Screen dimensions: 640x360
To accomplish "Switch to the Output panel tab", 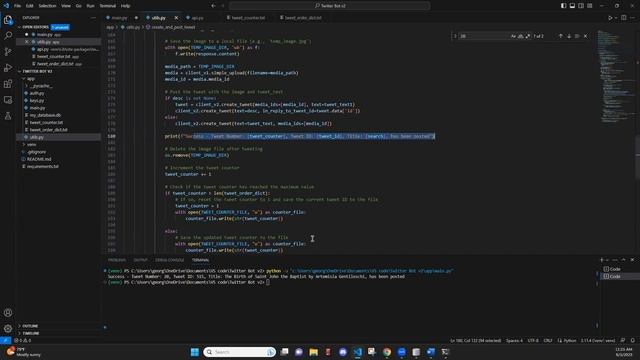I will point(140,260).
